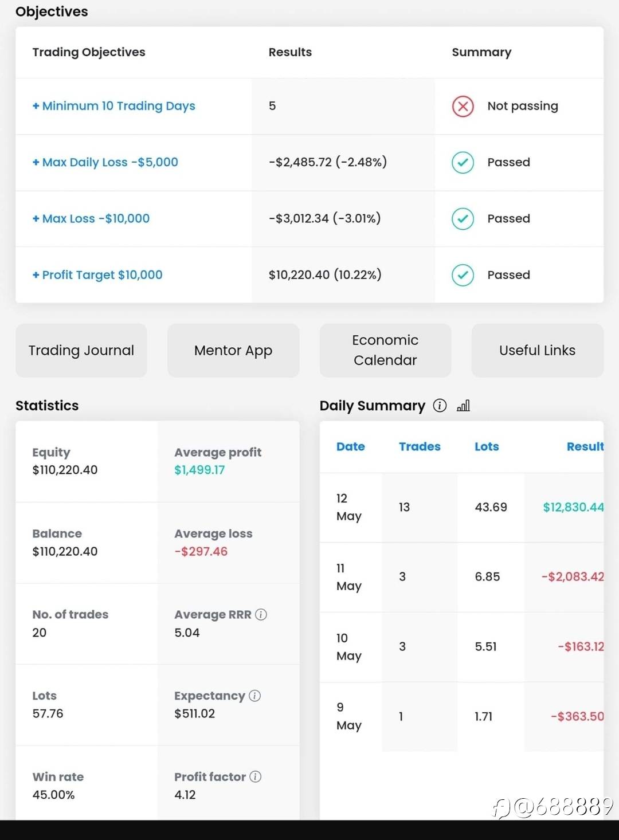
Task: Open Useful Links
Action: [x=537, y=350]
